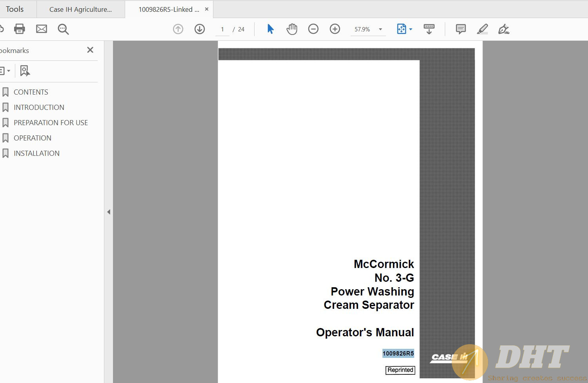This screenshot has width=588, height=383.
Task: Open bookmarks options menu dropdown
Action: 5,71
